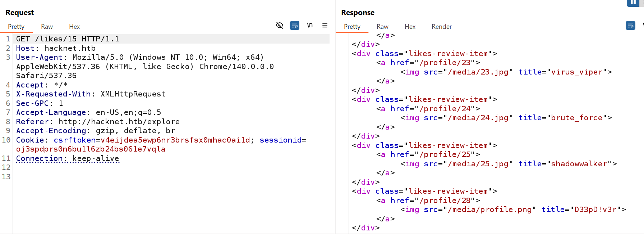This screenshot has width=644, height=234.
Task: Switch Response view to Raw tab
Action: click(382, 27)
